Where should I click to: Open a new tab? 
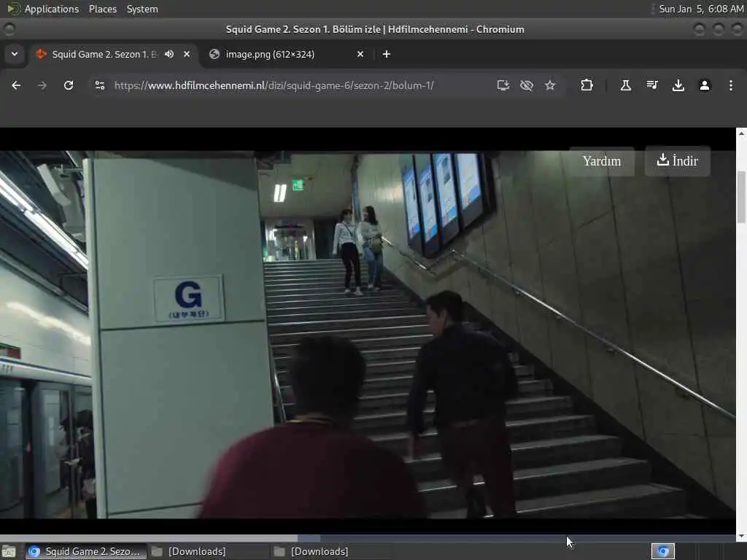387,54
